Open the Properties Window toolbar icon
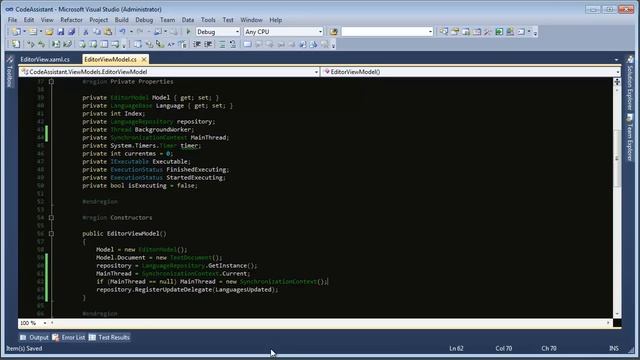The image size is (640, 360). coord(455,31)
